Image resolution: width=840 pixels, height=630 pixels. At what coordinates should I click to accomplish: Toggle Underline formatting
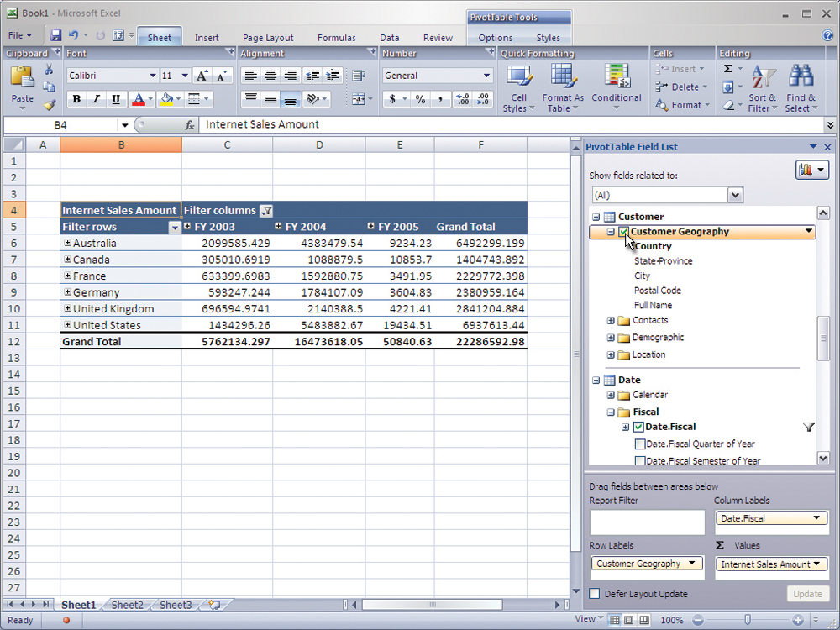pyautogui.click(x=116, y=99)
